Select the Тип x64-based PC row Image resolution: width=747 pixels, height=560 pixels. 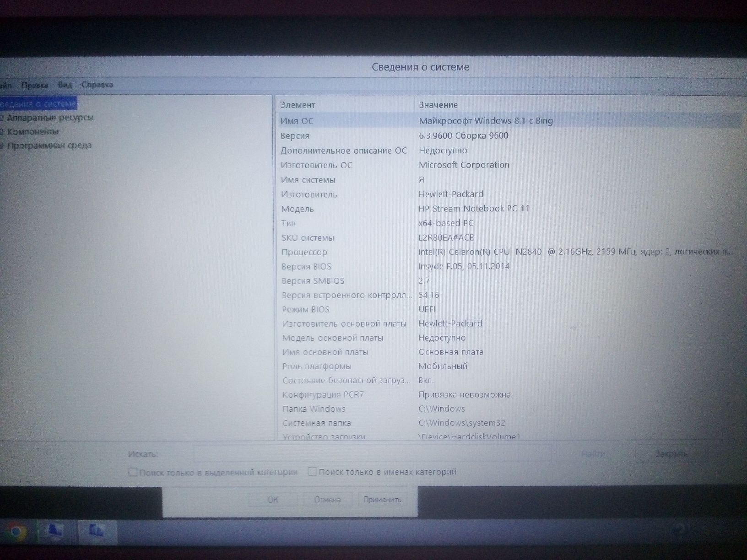tap(509, 223)
